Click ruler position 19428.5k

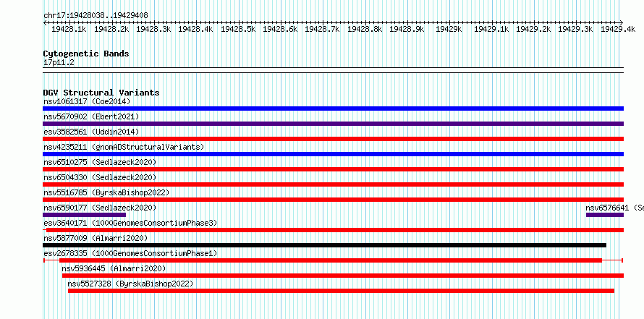coord(238,29)
